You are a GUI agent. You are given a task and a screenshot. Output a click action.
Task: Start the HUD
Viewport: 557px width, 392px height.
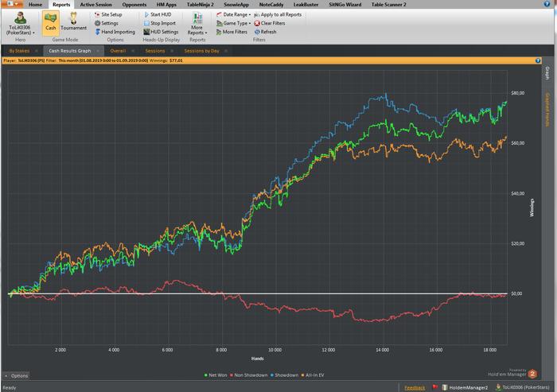pos(158,14)
